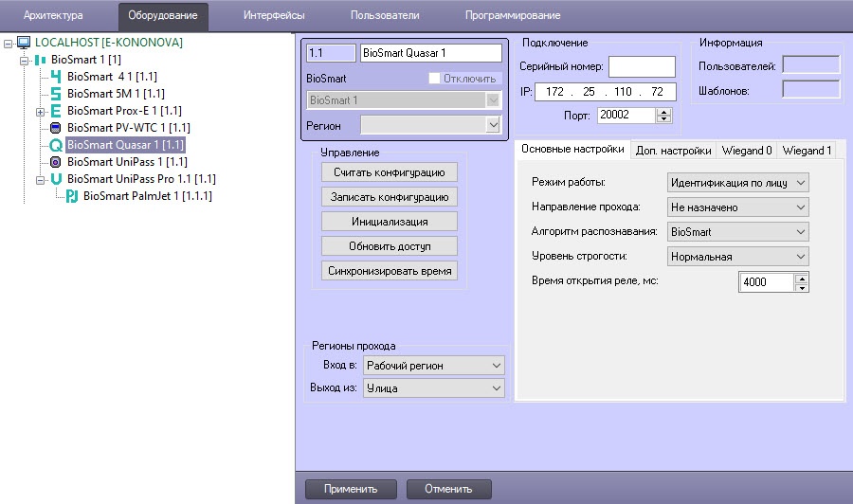
Task: Click the BioSmart PV-WTC device icon
Action: coord(55,128)
